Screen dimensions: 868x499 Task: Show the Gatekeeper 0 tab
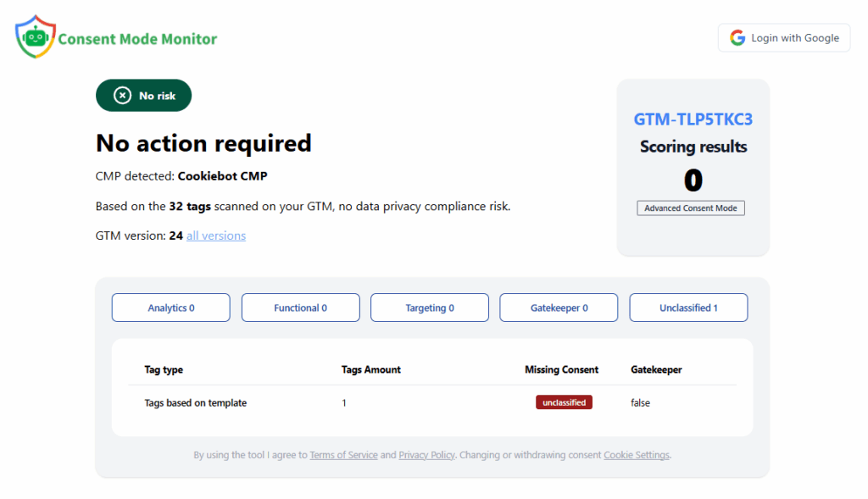[x=559, y=308]
